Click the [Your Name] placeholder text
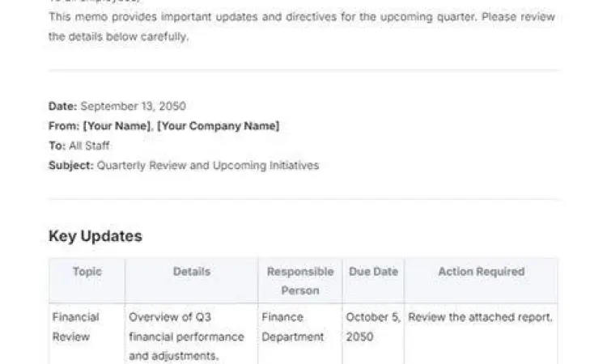The height and width of the screenshot is (364, 607). [117, 126]
